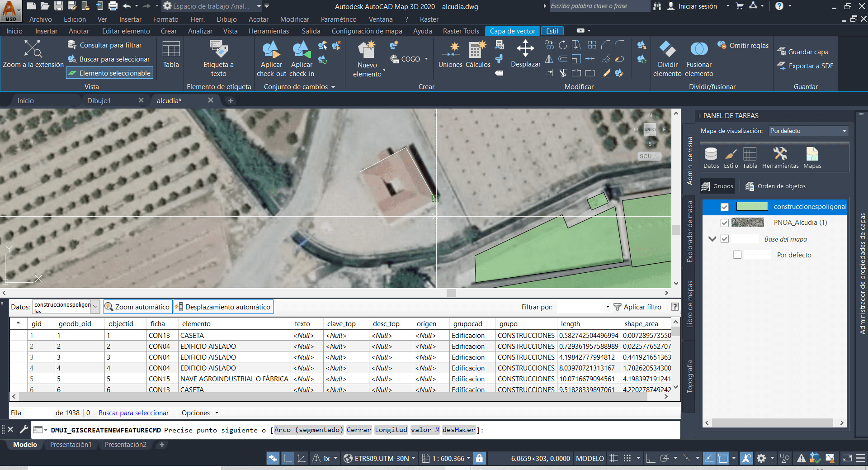This screenshot has width=868, height=470.
Task: Click the Exportar a SDF icon
Action: pos(783,66)
